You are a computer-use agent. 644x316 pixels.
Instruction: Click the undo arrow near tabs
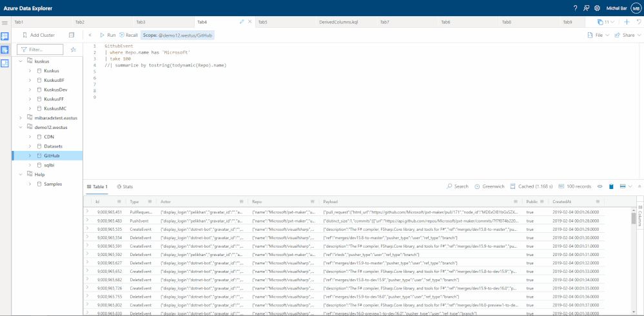tap(638, 22)
